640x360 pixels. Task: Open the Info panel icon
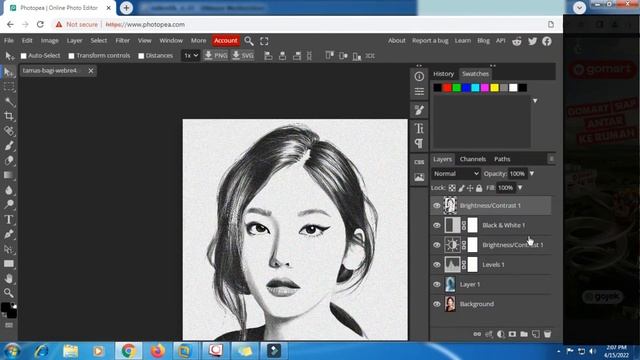click(x=419, y=76)
